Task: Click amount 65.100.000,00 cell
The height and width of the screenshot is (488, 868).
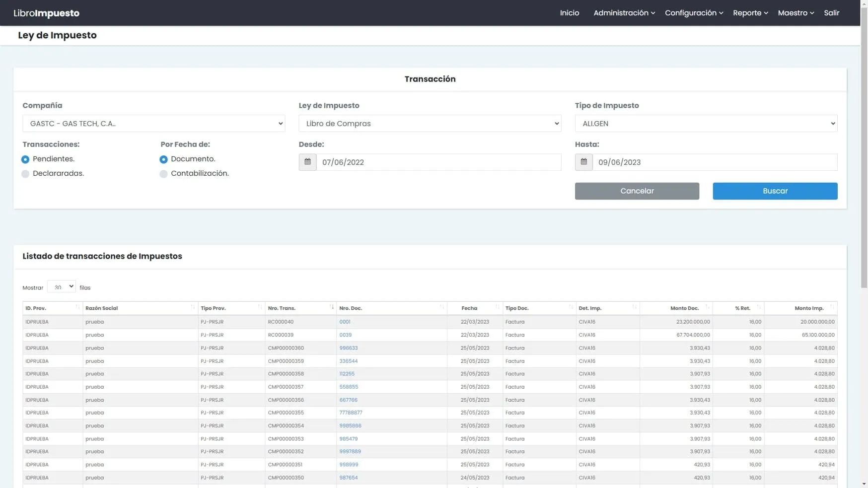Action: 800,335
